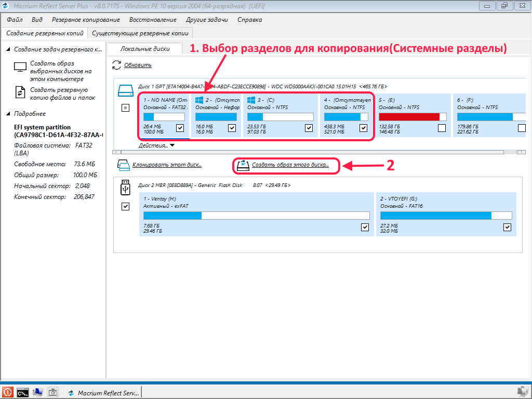Click the refresh icon next to Обновить
The height and width of the screenshot is (399, 532).
tap(117, 65)
